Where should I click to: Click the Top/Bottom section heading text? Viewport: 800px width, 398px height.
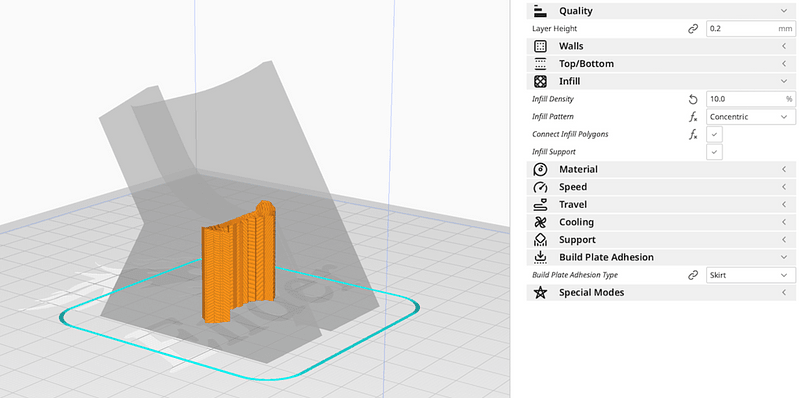click(586, 64)
